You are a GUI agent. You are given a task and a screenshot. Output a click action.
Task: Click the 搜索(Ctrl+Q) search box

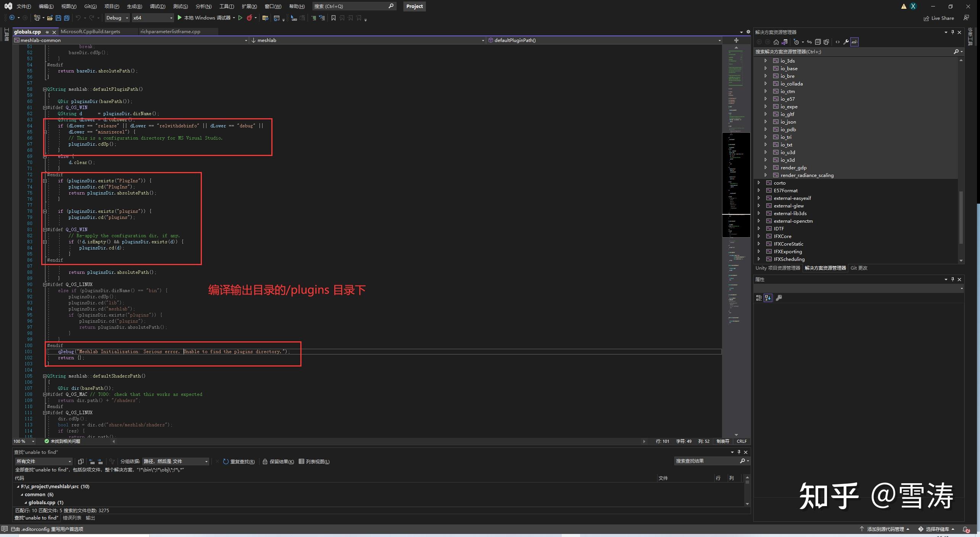[x=351, y=6]
